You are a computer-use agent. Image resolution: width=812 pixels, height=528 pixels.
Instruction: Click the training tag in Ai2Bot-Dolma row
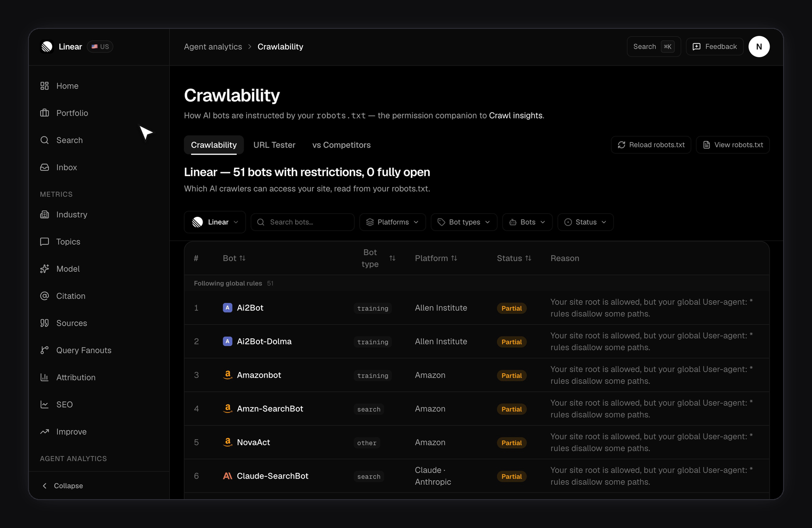(373, 342)
